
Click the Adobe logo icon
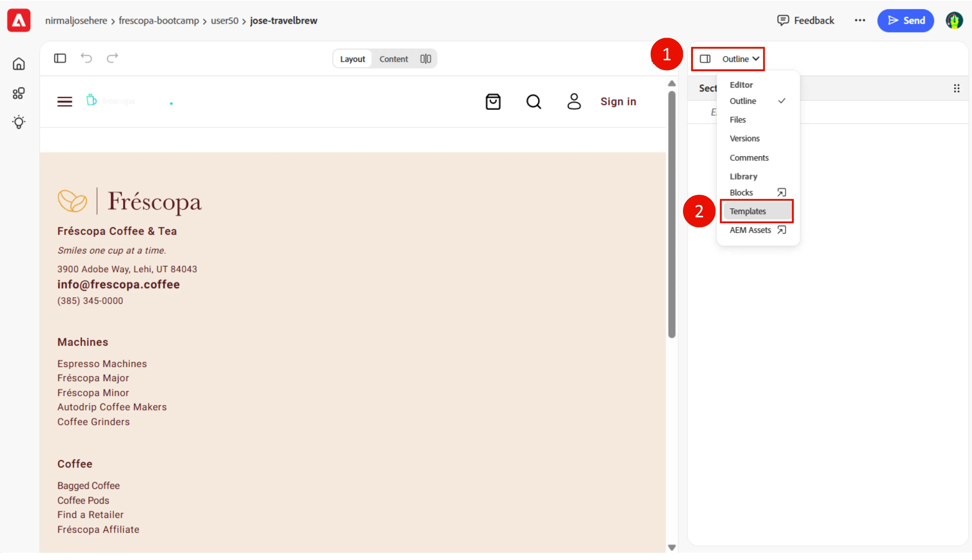pyautogui.click(x=19, y=20)
